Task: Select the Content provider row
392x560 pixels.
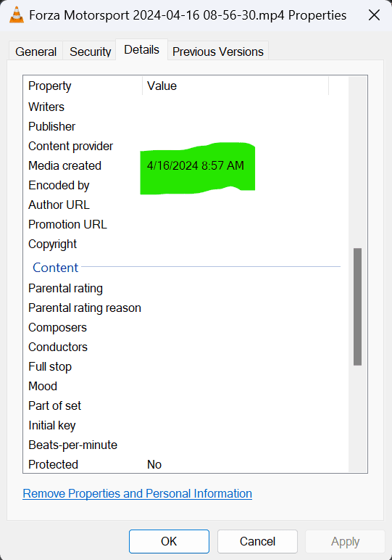Action: [x=185, y=146]
